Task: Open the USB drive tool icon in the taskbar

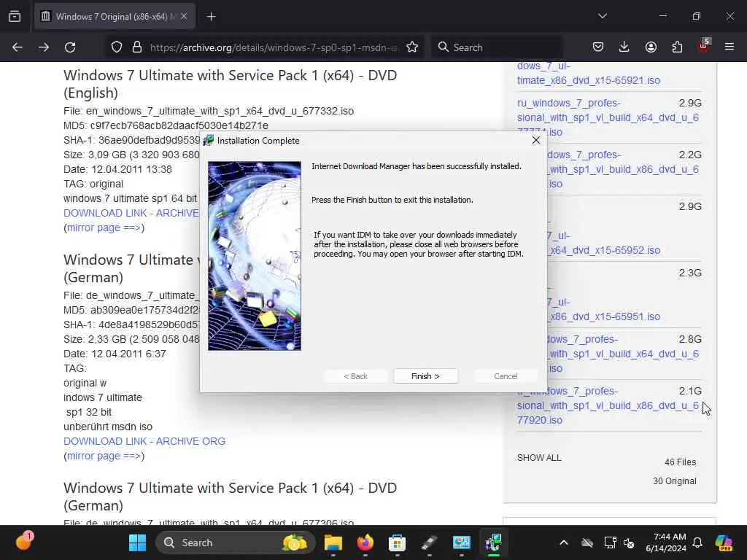Action: [x=429, y=542]
